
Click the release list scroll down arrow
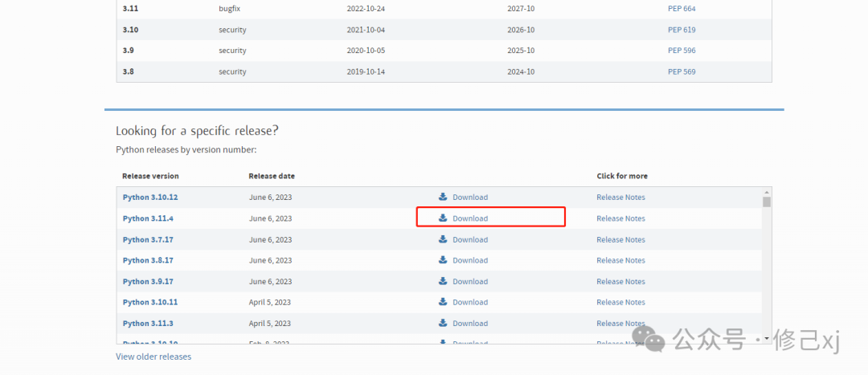click(x=766, y=338)
